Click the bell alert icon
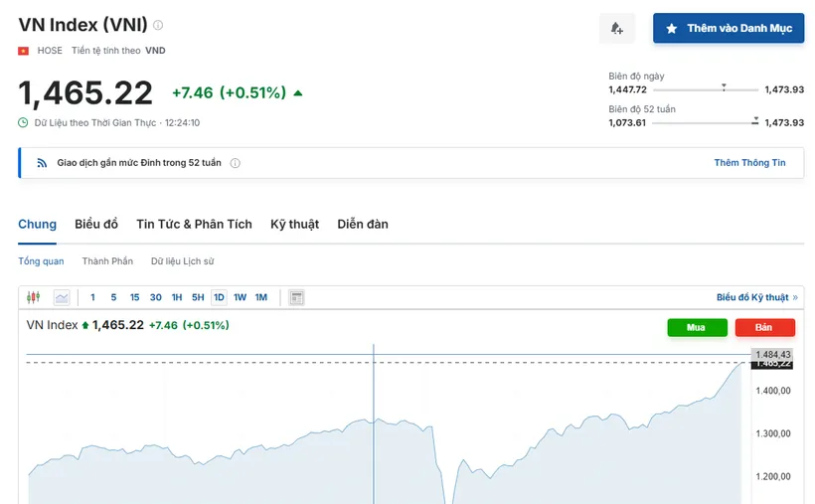This screenshot has height=504, width=815. click(x=617, y=28)
